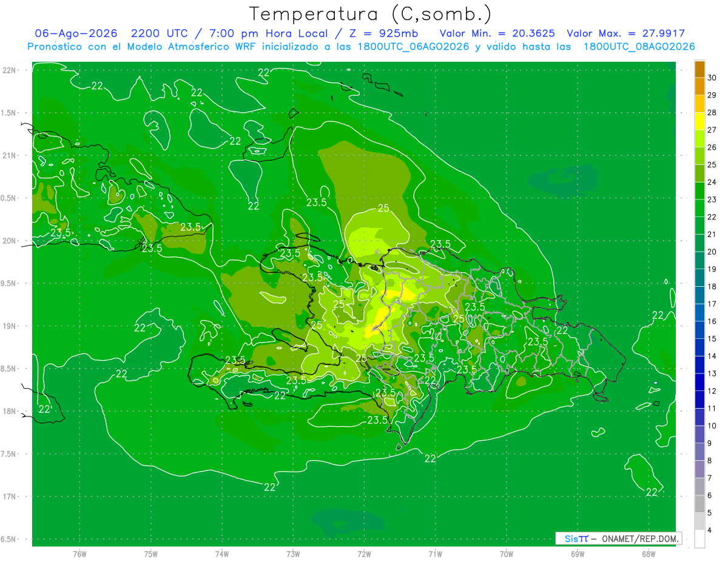728x562 pixels.
Task: Click the colorbar label "26"
Action: [x=712, y=147]
